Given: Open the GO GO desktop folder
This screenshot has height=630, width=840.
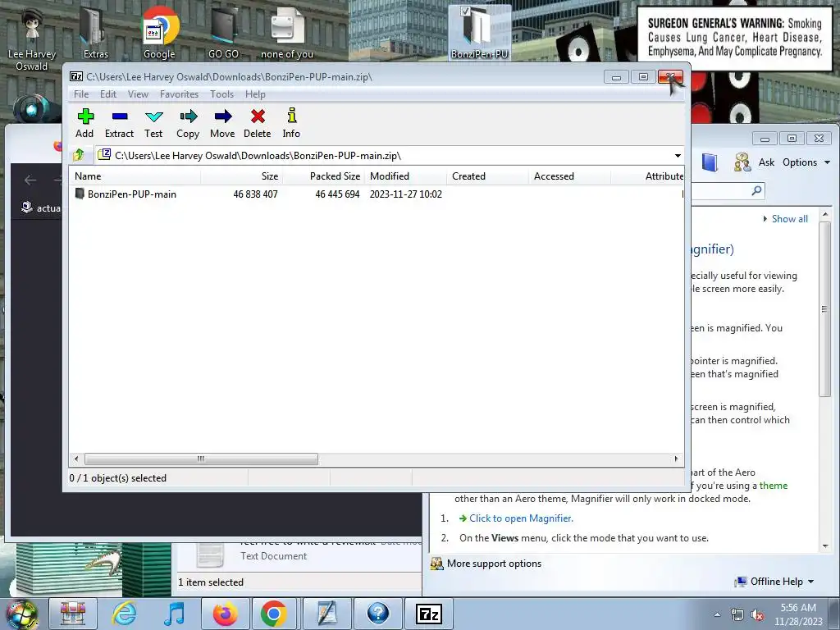Looking at the screenshot, I should (223, 33).
